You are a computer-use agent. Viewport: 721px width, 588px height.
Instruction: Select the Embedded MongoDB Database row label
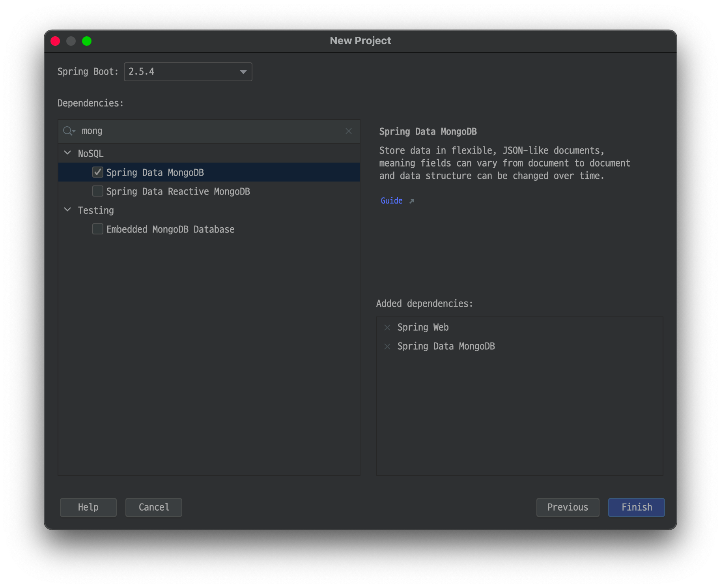(x=170, y=230)
